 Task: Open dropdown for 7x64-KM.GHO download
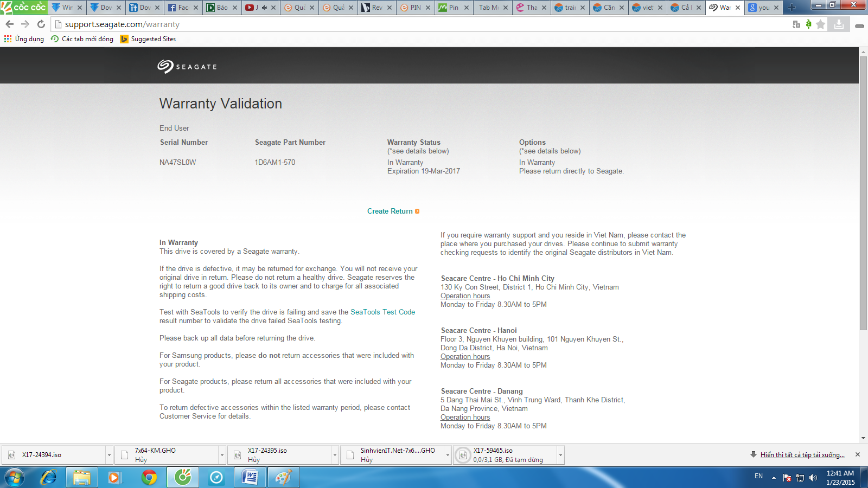[222, 455]
